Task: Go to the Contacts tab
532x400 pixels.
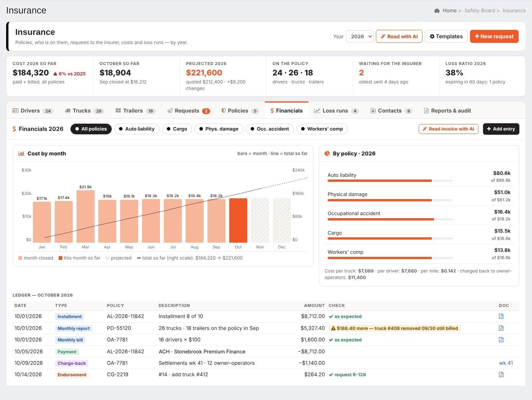Action: click(x=391, y=111)
